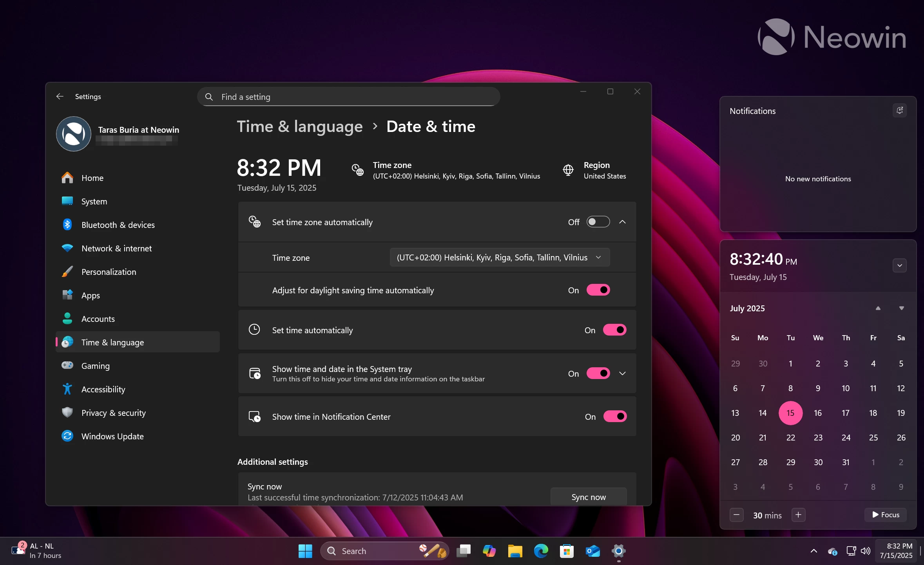Click the Settings gear in the taskbar
The width and height of the screenshot is (924, 565).
[618, 551]
